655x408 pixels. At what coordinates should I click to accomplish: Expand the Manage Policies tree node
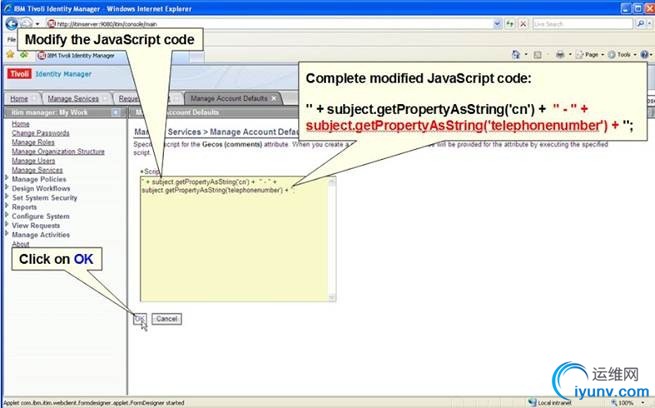click(x=7, y=178)
